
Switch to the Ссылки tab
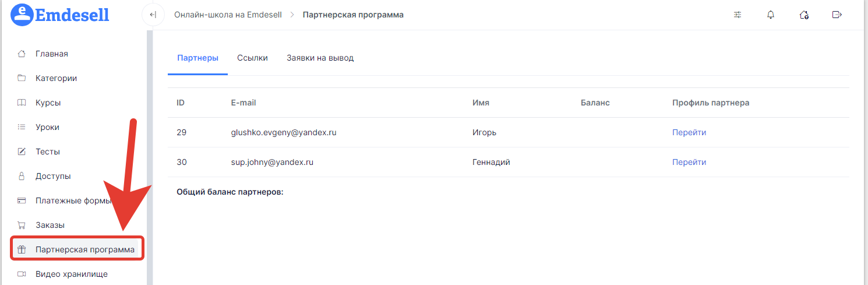tap(252, 58)
